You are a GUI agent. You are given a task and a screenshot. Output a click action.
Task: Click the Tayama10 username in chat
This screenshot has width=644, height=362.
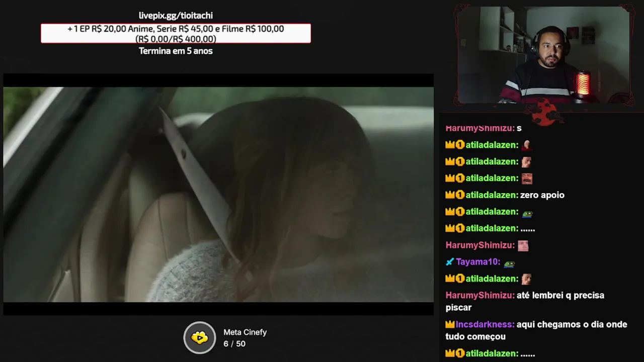pos(477,262)
